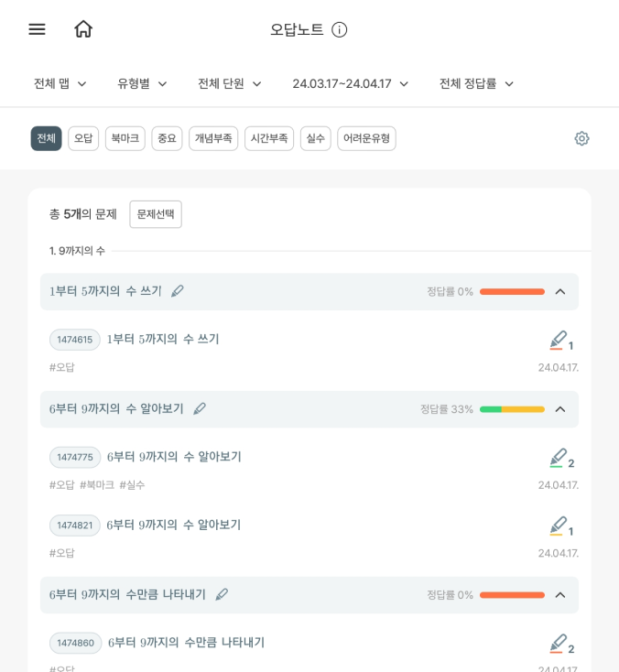The image size is (619, 672).
Task: Select the 전체 filter tab
Action: (47, 138)
